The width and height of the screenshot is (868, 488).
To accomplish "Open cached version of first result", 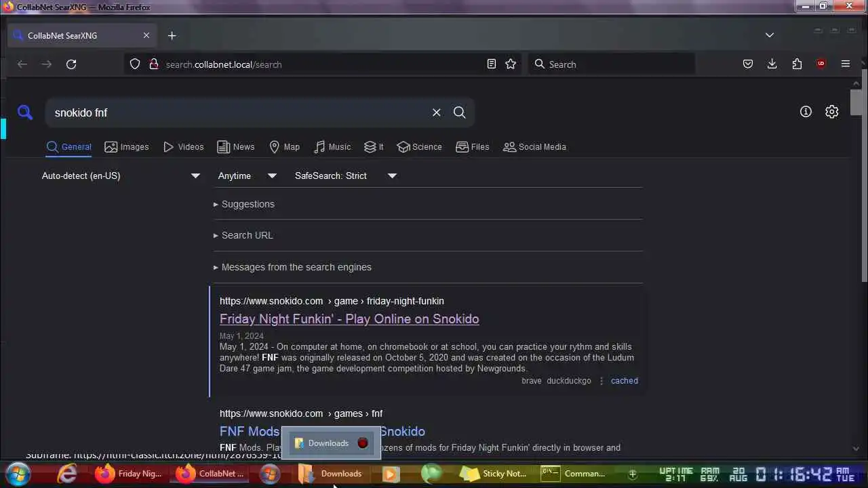I will coord(624,381).
